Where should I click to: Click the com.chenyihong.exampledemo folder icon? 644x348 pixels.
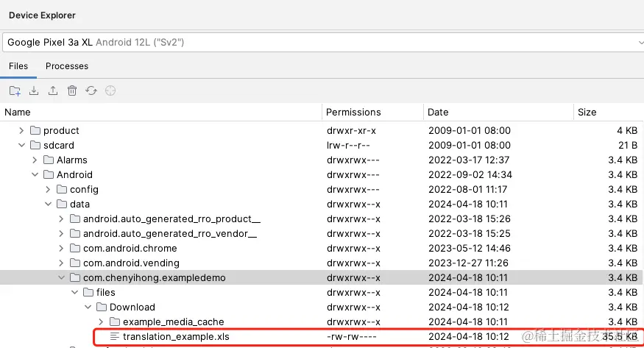click(75, 278)
